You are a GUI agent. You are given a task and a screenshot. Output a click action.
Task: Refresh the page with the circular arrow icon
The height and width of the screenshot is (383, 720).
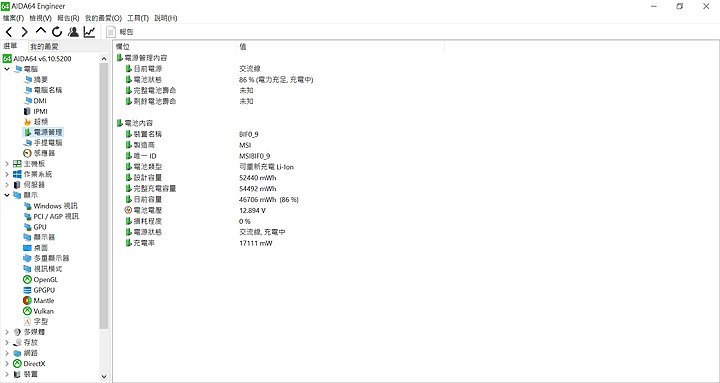[57, 32]
